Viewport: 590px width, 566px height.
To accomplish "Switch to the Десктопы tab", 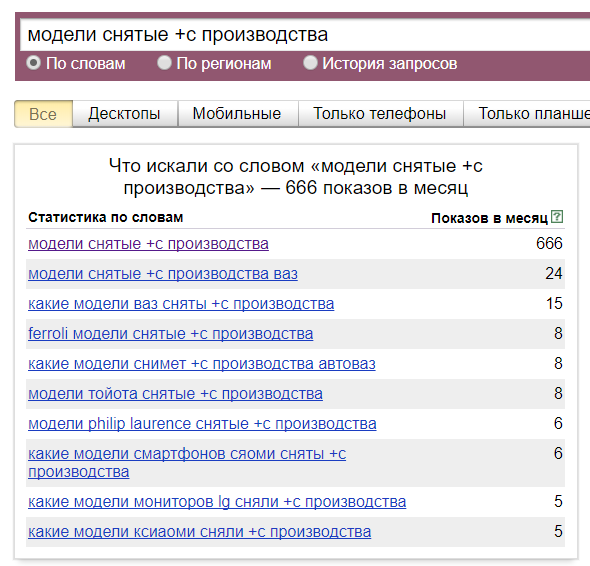I will pyautogui.click(x=125, y=114).
